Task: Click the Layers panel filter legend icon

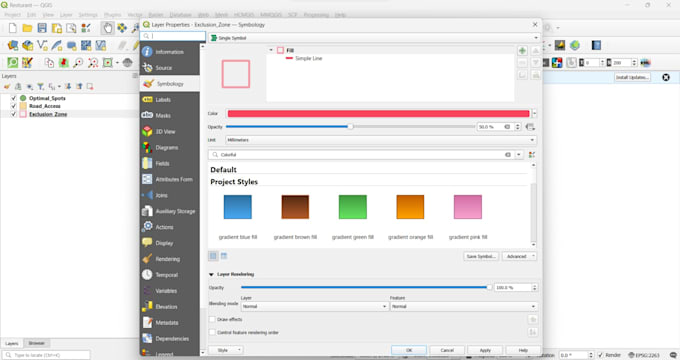Action: 40,86
